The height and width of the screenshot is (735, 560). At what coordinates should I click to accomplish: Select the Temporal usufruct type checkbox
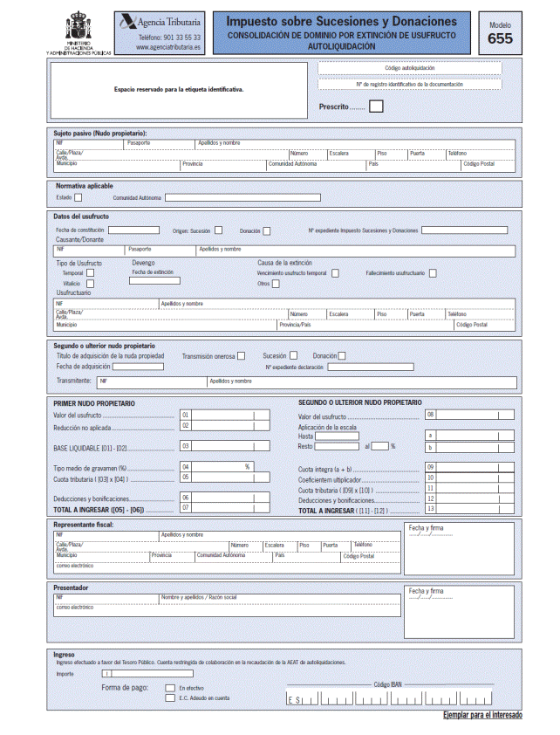[x=90, y=273]
